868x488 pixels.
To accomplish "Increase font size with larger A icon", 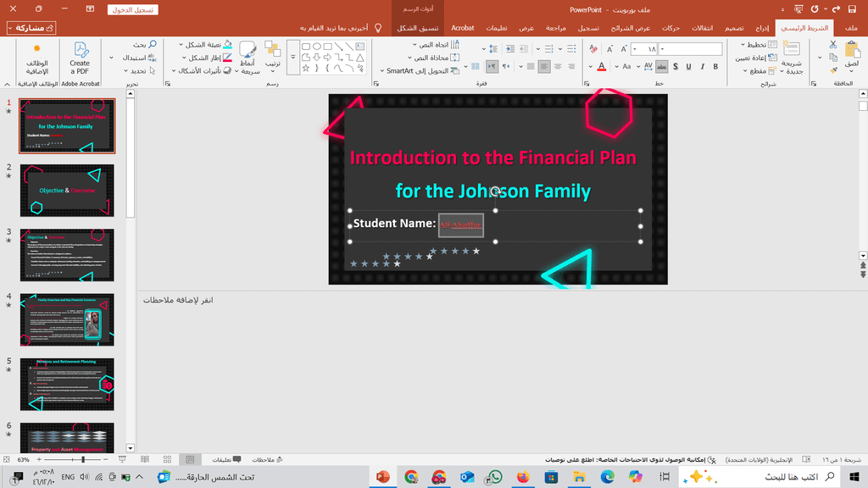I will pyautogui.click(x=624, y=49).
